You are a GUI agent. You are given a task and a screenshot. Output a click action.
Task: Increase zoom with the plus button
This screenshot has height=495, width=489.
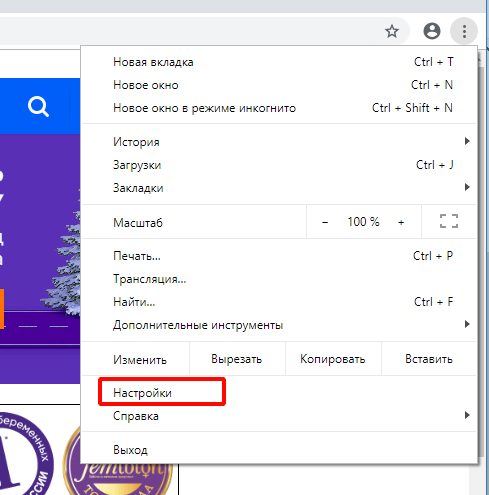401,222
